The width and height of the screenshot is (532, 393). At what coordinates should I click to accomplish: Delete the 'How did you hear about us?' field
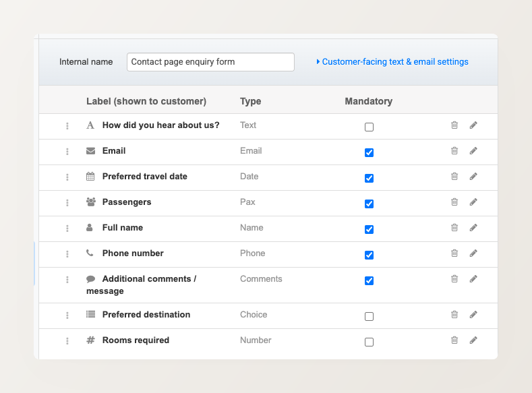[x=454, y=125]
